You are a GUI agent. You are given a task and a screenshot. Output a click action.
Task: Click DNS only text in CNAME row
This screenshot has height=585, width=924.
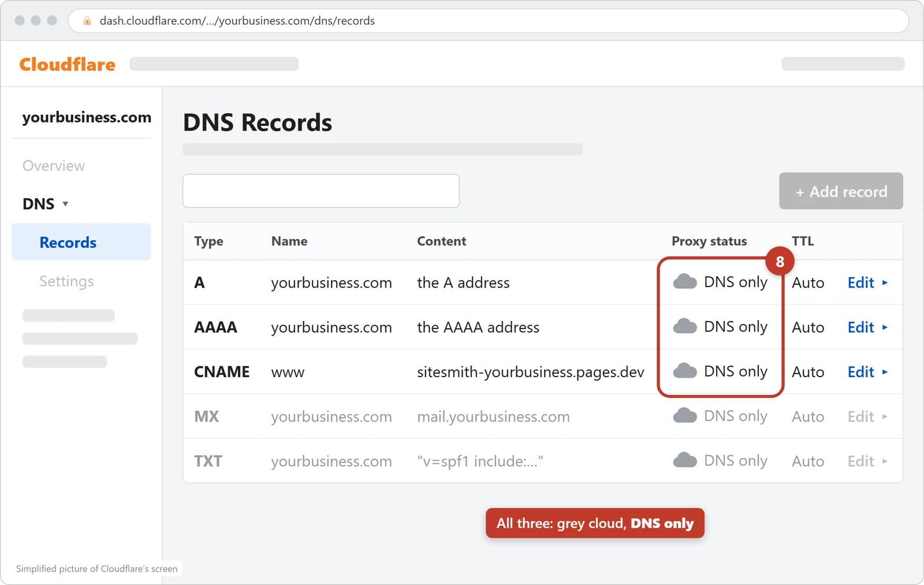736,371
